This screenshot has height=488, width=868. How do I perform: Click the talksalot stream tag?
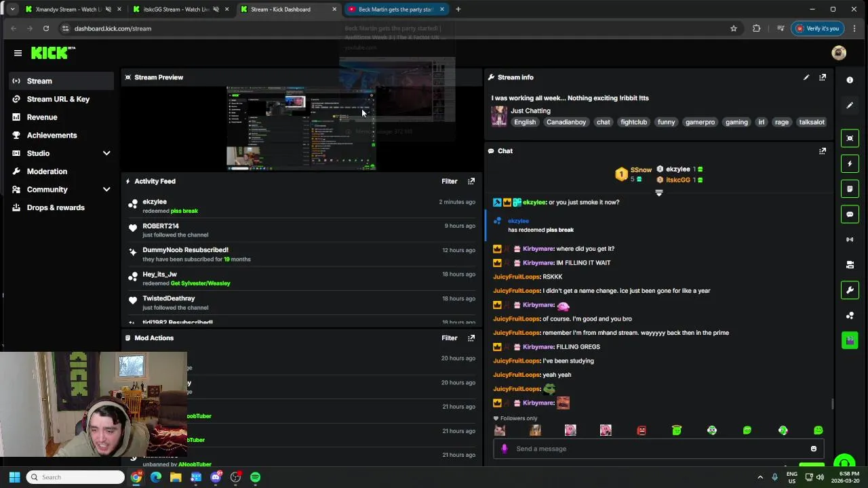[x=812, y=122]
